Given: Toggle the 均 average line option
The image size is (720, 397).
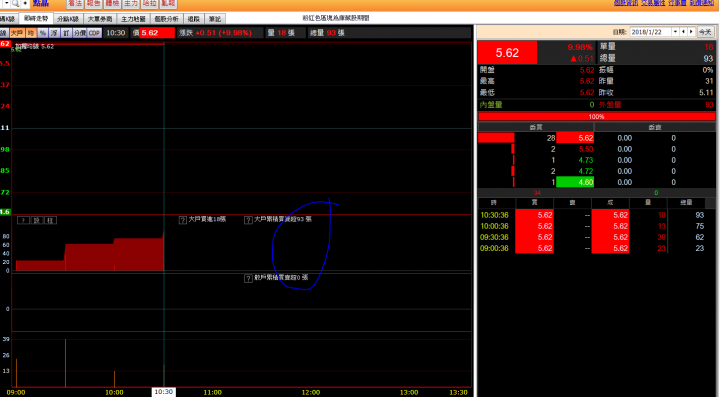Looking at the screenshot, I should pos(31,33).
